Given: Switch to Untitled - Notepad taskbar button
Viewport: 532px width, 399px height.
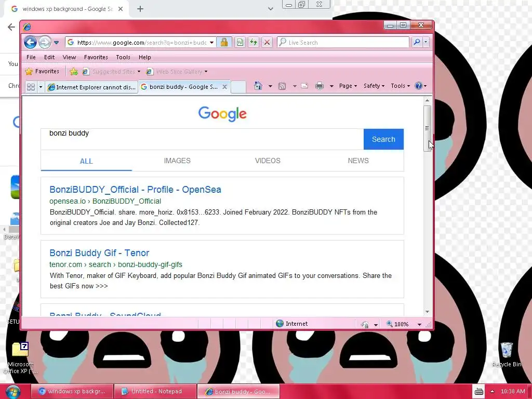Looking at the screenshot, I should (155, 392).
